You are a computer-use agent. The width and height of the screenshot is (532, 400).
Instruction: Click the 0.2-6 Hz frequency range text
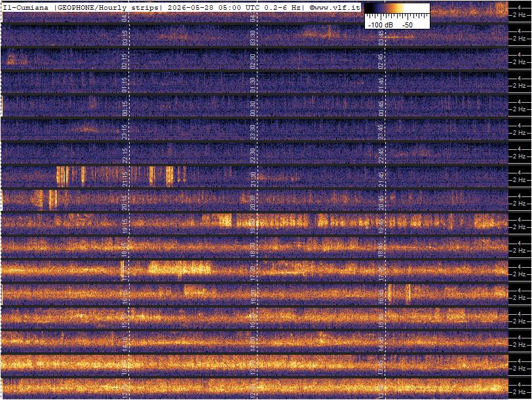(282, 7)
